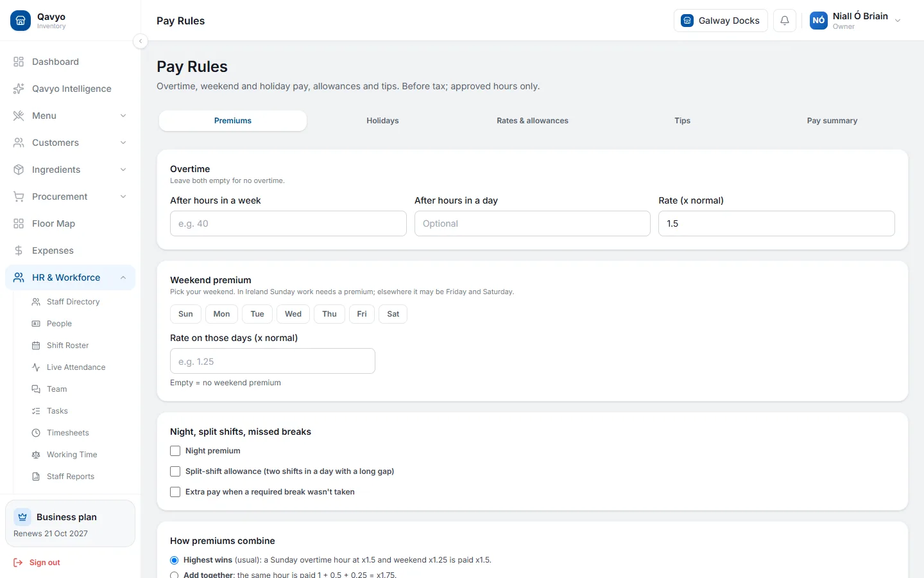Click the Ingredients box icon
Viewport: 924px width, 578px height.
(19, 170)
